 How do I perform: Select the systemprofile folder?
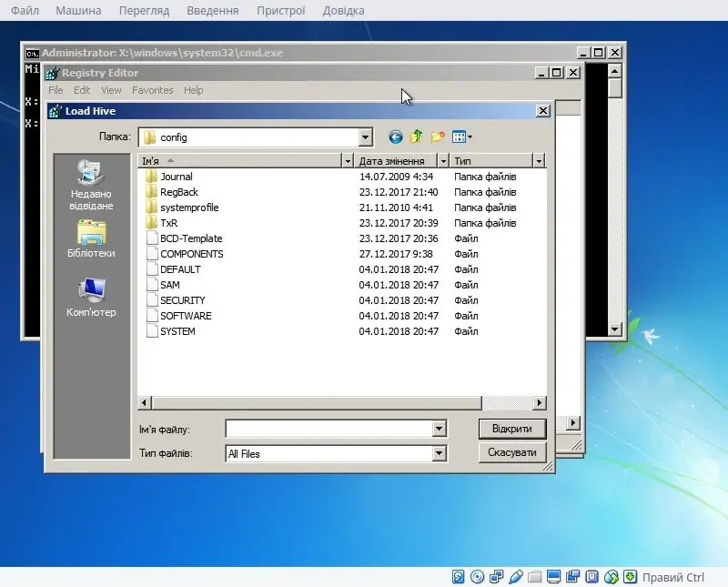click(189, 207)
